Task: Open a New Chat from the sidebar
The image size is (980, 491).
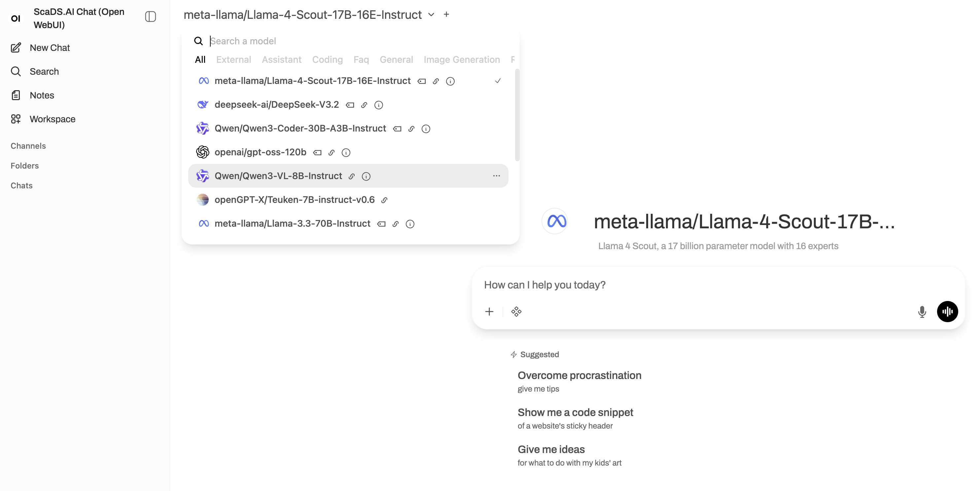Action: [50, 48]
